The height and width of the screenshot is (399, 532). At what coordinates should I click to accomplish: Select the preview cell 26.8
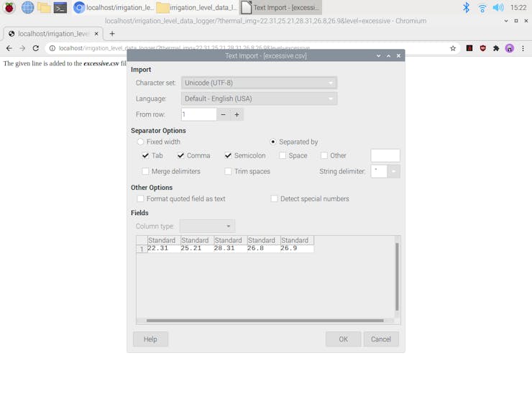264,249
